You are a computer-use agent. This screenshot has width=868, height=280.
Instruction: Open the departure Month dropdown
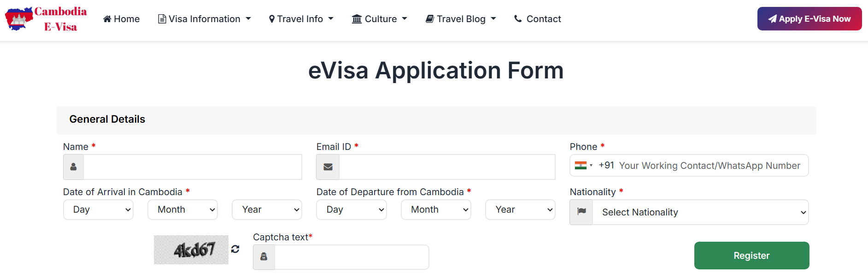pos(436,209)
